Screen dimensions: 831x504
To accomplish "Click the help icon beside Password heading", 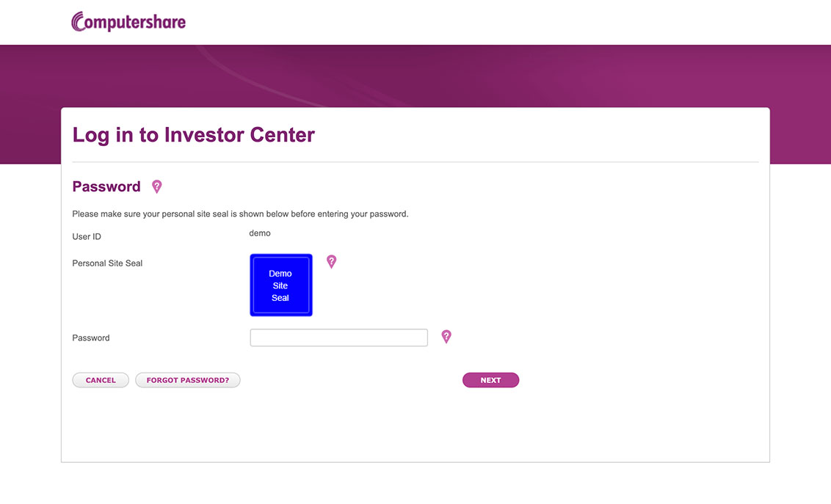I will click(156, 186).
